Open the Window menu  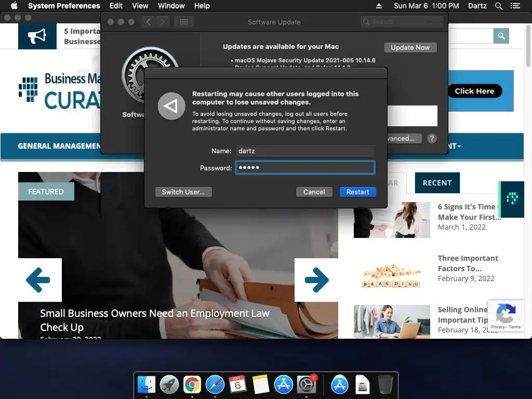(171, 6)
